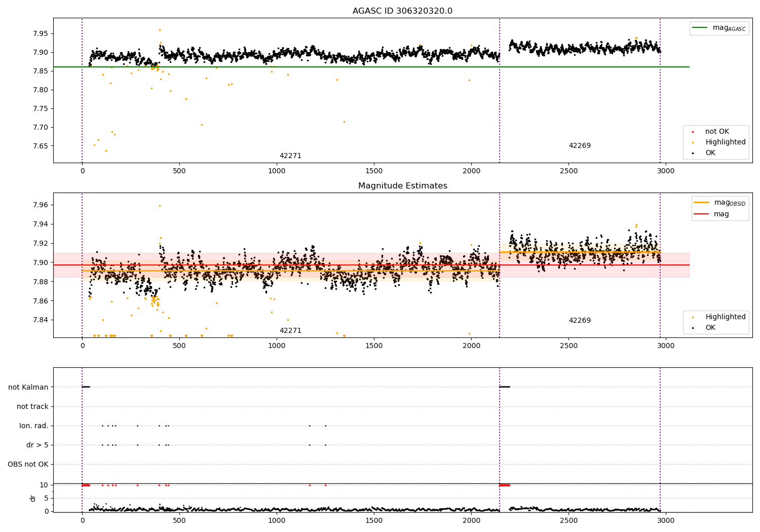Click 'Highlighted' legend entry in the top plot
Viewport: 760px width, 532px height.
(x=725, y=142)
